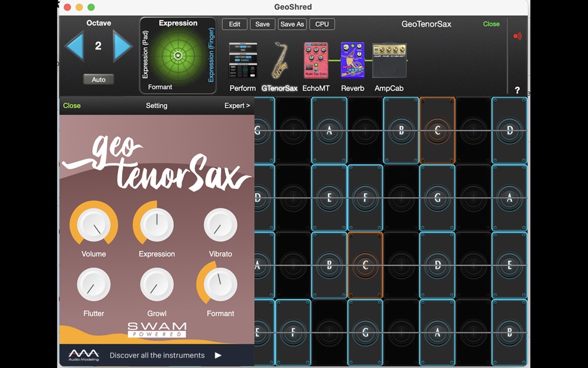Click the SWAM Powered logo
The image size is (588, 368).
click(x=157, y=330)
